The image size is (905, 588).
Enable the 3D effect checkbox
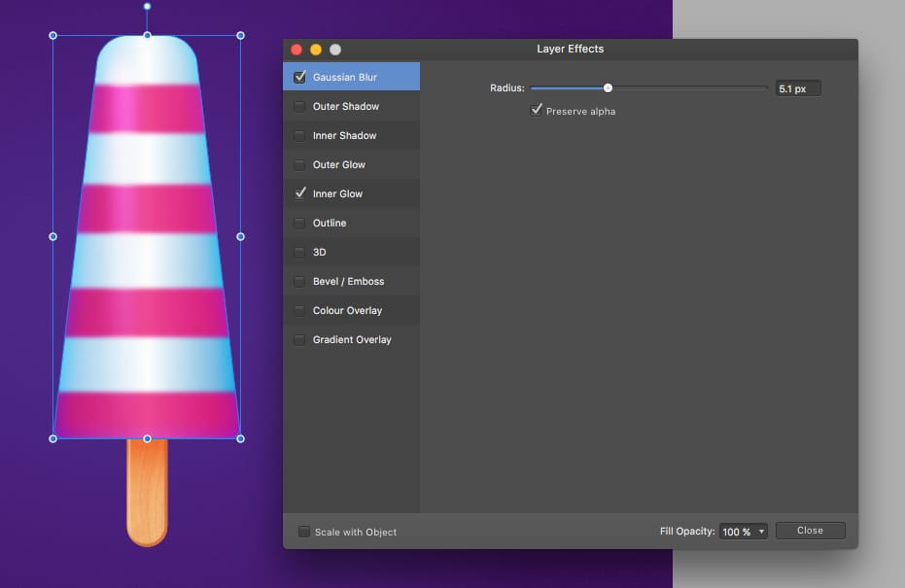click(299, 252)
